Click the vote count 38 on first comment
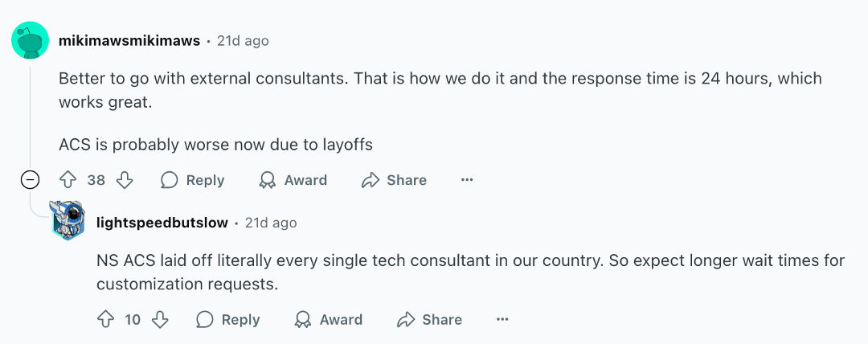 tap(96, 180)
